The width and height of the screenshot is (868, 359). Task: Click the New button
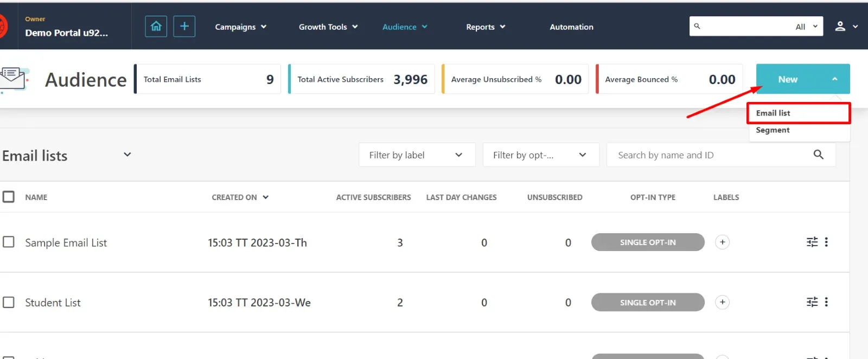click(803, 79)
